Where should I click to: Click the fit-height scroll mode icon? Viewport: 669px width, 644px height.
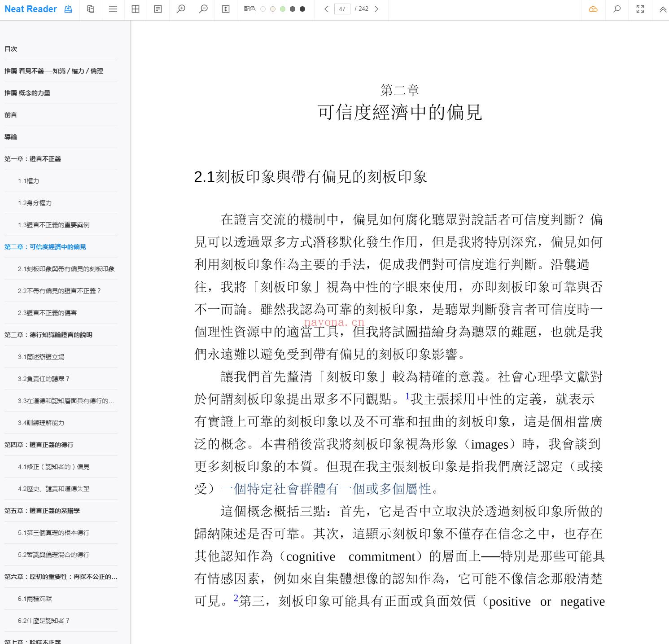[x=226, y=9]
